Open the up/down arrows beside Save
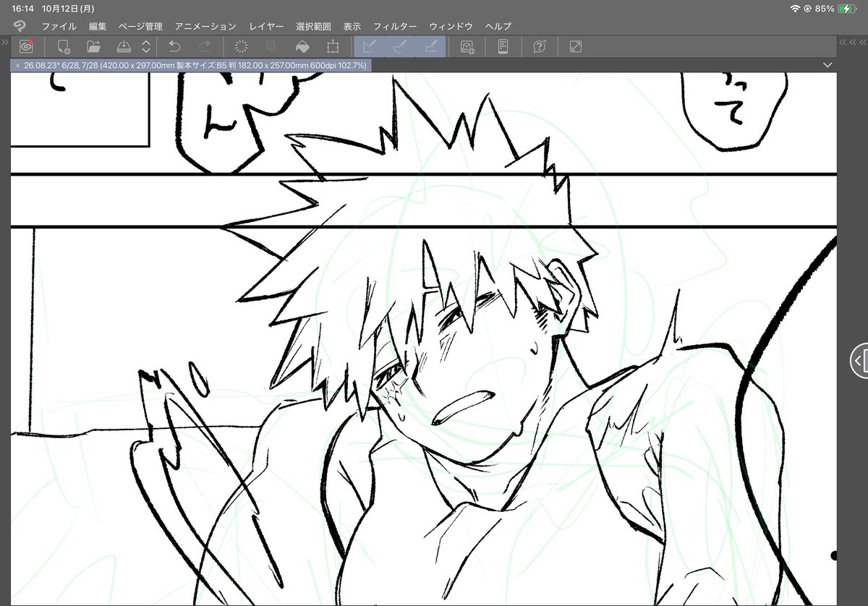Viewport: 868px width, 606px height. pos(146,47)
